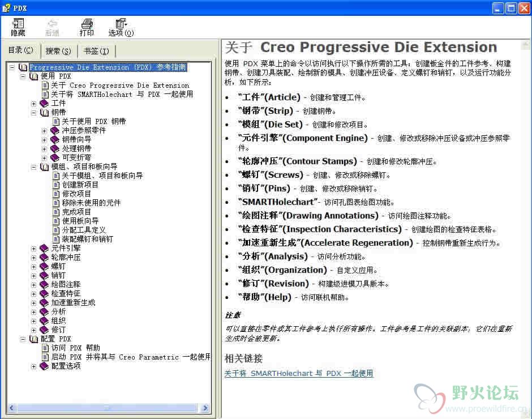The image size is (532, 419).
Task: Click the book icon beside 加速重新生成
Action: click(44, 302)
